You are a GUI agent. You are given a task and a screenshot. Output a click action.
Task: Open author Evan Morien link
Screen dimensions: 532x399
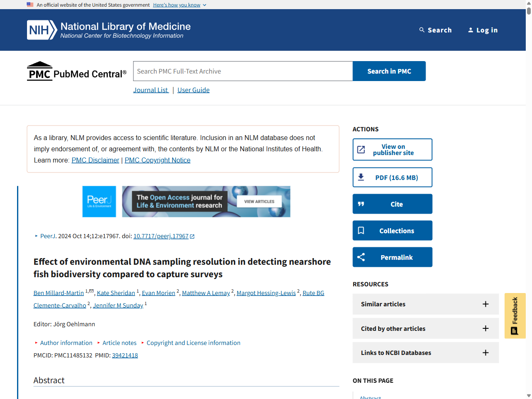pyautogui.click(x=158, y=293)
